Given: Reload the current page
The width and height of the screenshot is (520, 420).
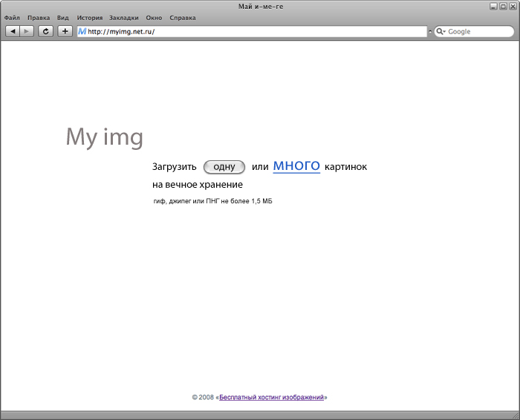Looking at the screenshot, I should point(46,31).
